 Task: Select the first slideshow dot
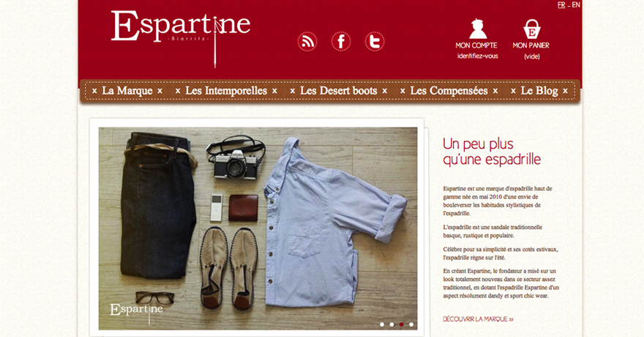coord(382,325)
